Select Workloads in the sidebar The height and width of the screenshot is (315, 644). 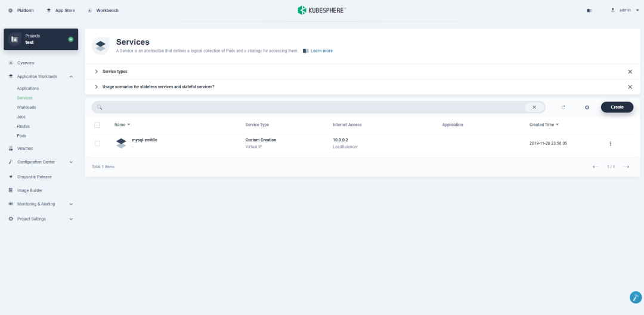point(26,107)
